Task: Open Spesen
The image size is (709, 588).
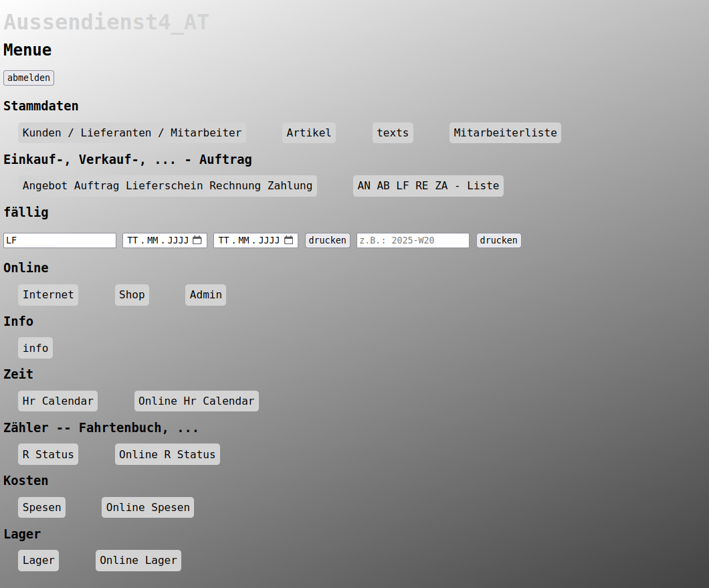Action: click(x=41, y=508)
